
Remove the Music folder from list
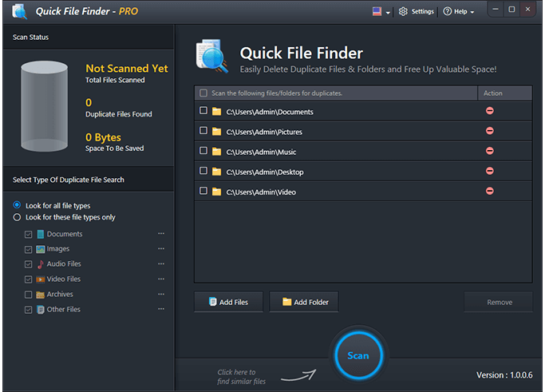pos(489,151)
